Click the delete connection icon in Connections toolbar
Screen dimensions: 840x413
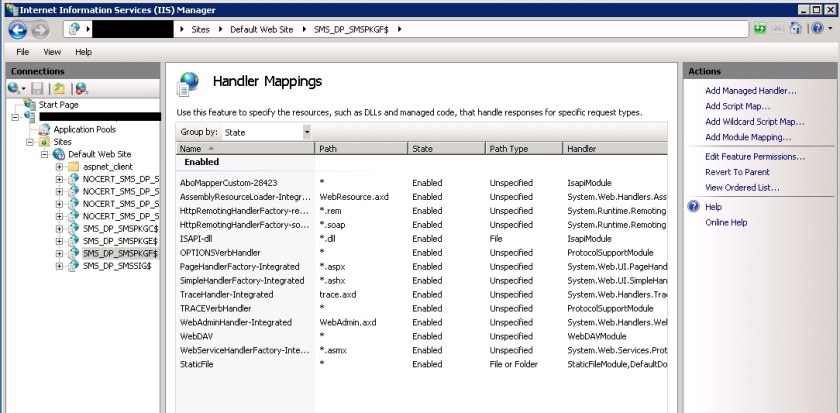pyautogui.click(x=81, y=89)
